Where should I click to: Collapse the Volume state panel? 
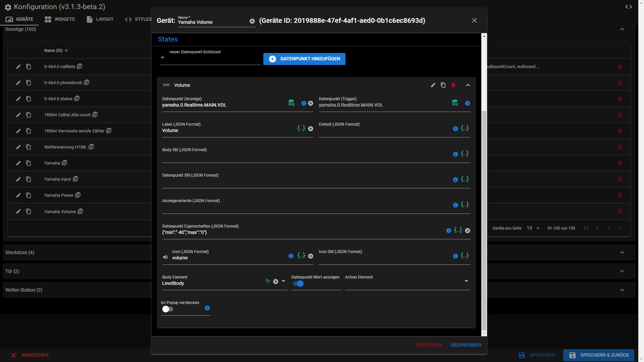[x=468, y=85]
